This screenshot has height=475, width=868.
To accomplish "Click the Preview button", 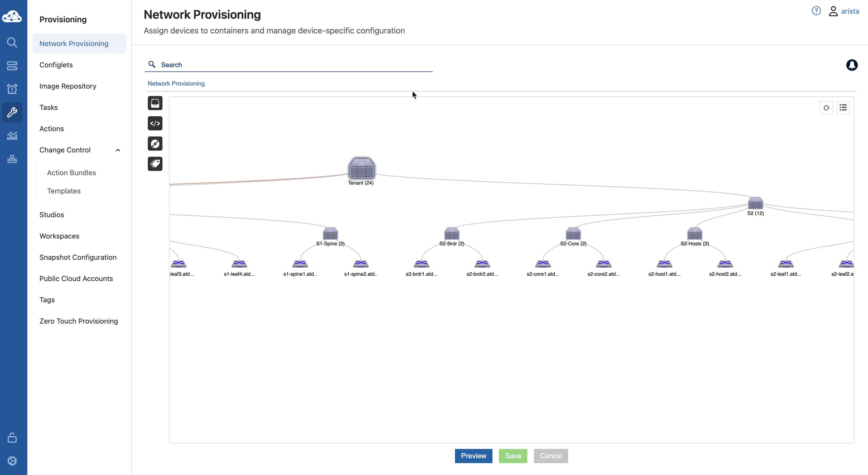I will (473, 456).
